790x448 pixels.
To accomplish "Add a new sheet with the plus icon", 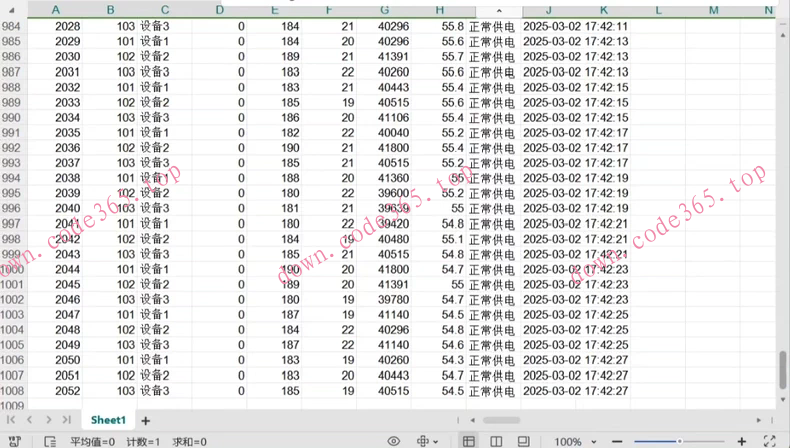I will click(x=145, y=421).
